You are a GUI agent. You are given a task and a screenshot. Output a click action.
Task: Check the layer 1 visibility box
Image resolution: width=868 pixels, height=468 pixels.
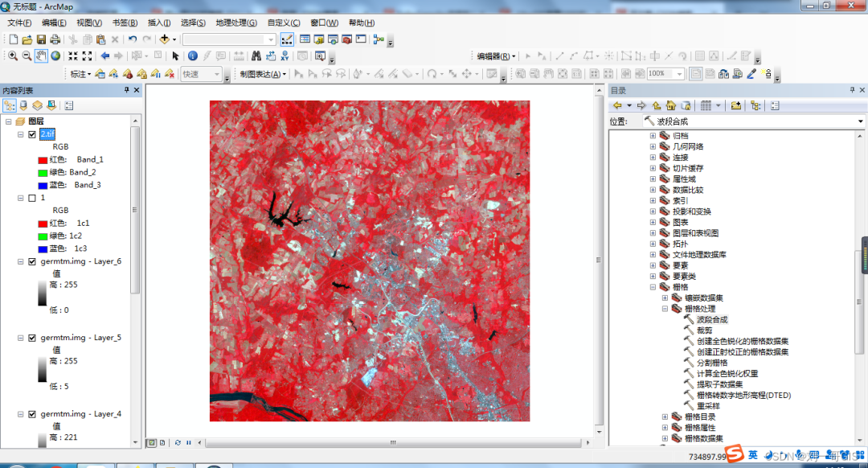point(32,198)
